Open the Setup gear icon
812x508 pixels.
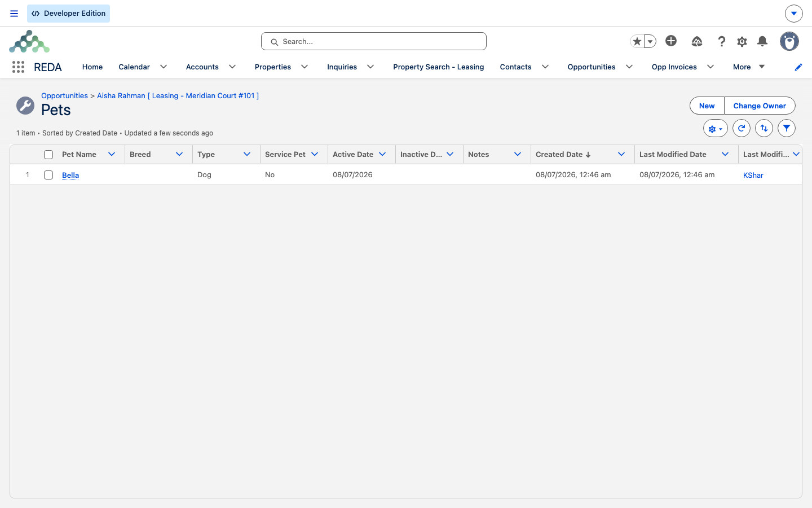[742, 41]
